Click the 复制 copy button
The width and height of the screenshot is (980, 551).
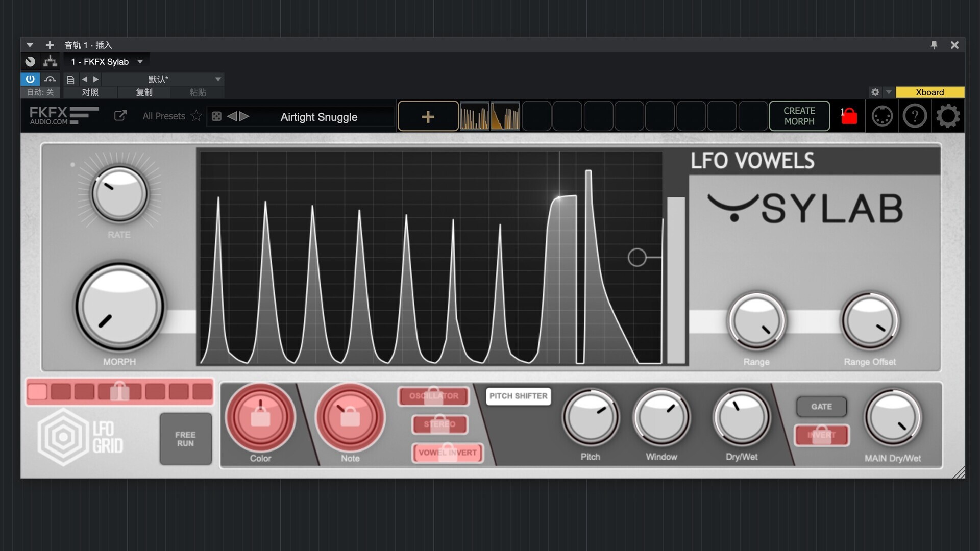(x=144, y=92)
